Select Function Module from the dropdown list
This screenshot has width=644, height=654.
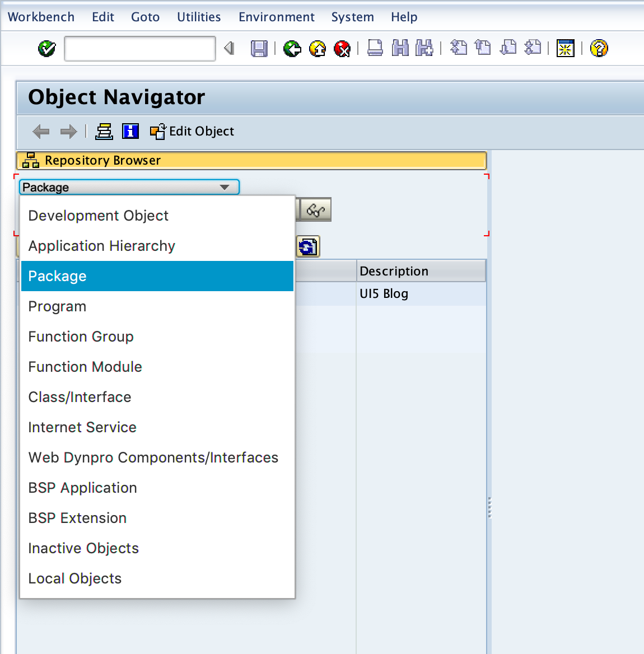(x=85, y=367)
